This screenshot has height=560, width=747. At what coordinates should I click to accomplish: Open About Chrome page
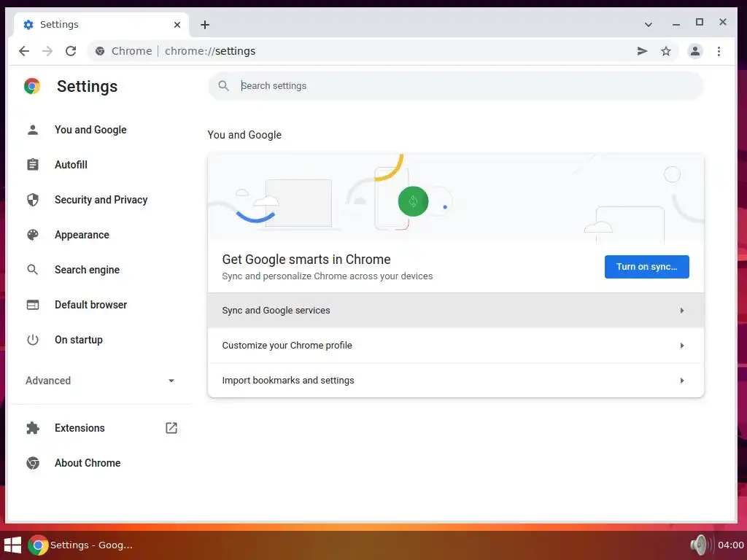click(88, 463)
